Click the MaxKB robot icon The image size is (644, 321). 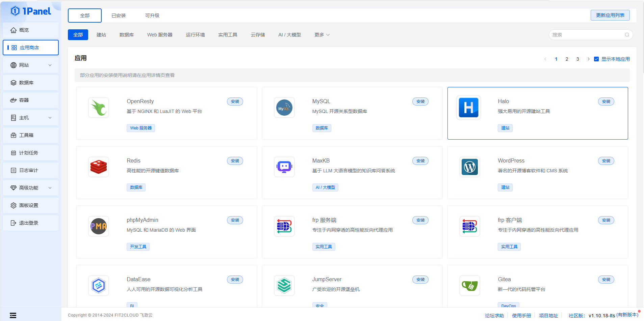(x=284, y=167)
